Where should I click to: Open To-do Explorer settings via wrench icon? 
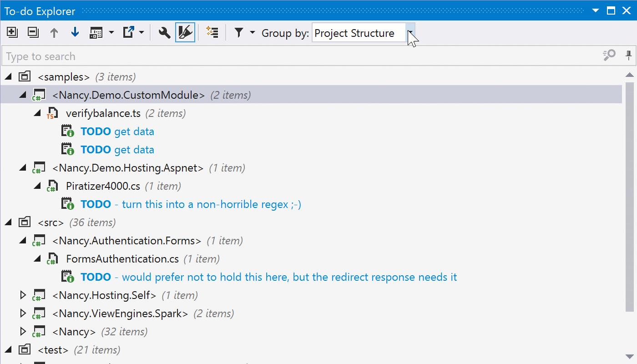[x=164, y=32]
